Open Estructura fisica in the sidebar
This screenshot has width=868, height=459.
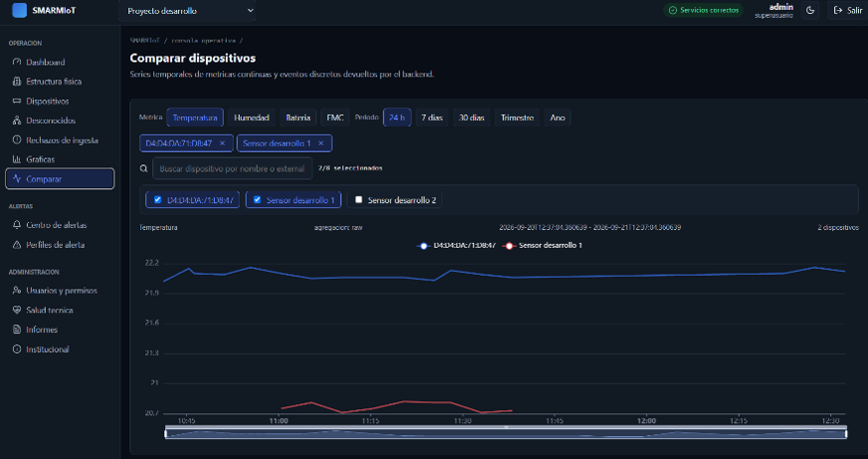[60, 82]
